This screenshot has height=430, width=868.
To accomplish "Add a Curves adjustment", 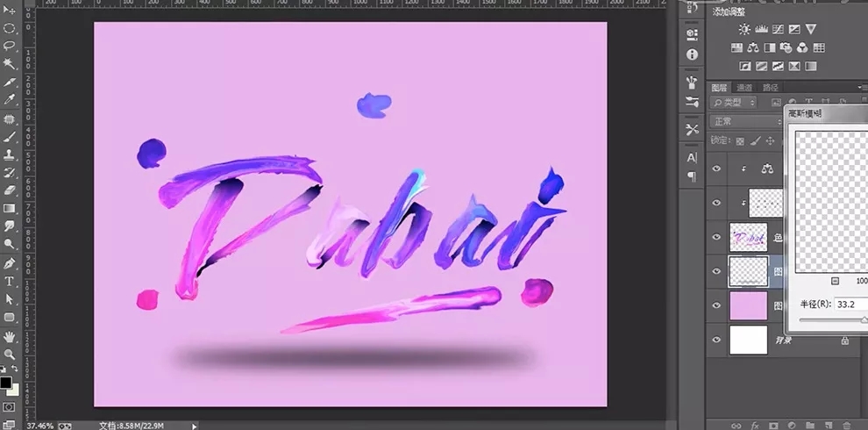I will point(778,29).
